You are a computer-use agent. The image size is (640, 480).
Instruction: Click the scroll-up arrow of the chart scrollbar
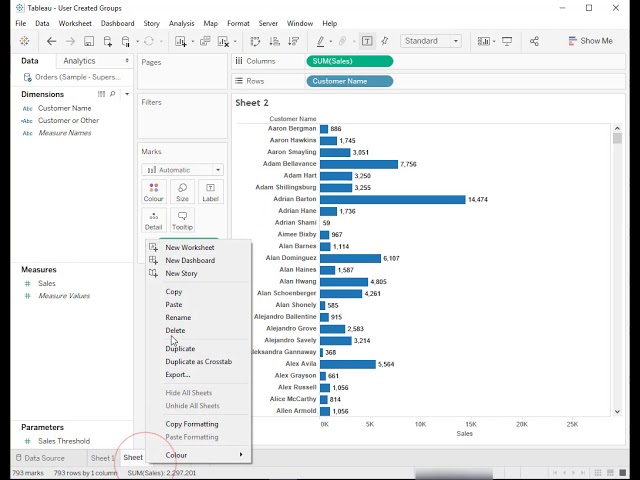tap(617, 128)
